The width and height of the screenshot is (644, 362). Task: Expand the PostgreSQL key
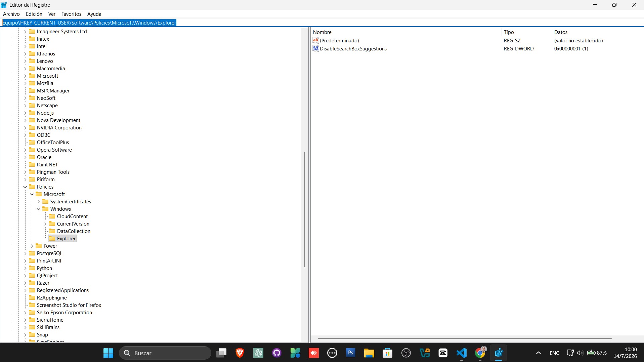click(25, 253)
